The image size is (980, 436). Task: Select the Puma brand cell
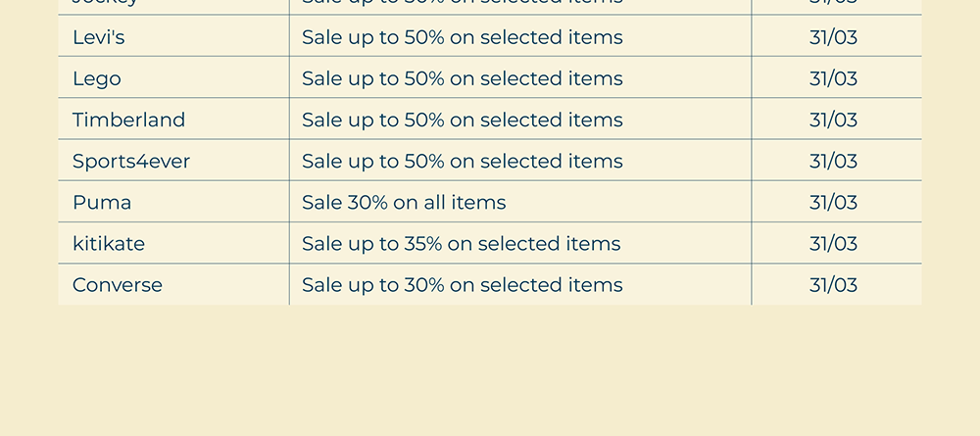pos(102,202)
